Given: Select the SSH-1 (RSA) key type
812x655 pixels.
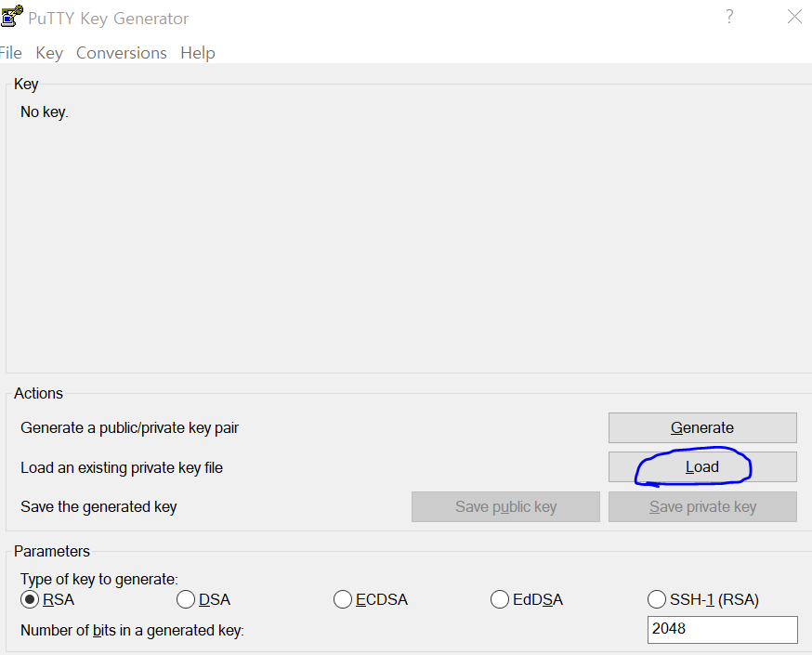Looking at the screenshot, I should (703, 599).
